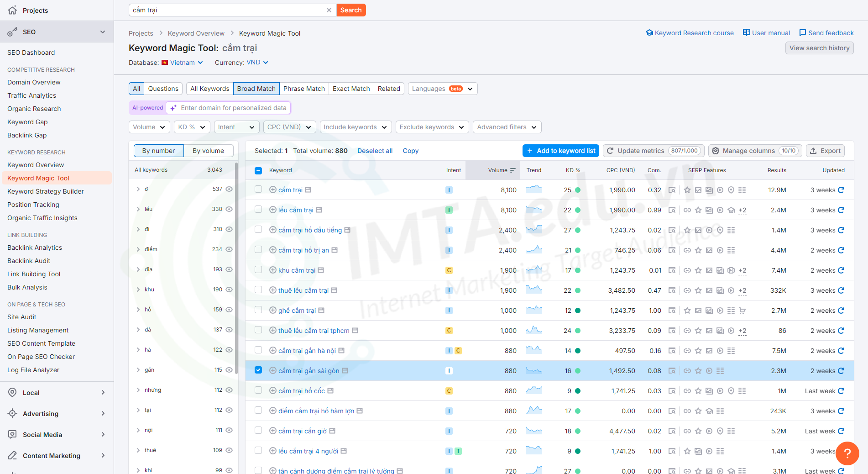Open Advanced filters dropdown
Viewport: 868px width, 474px height.
click(507, 127)
